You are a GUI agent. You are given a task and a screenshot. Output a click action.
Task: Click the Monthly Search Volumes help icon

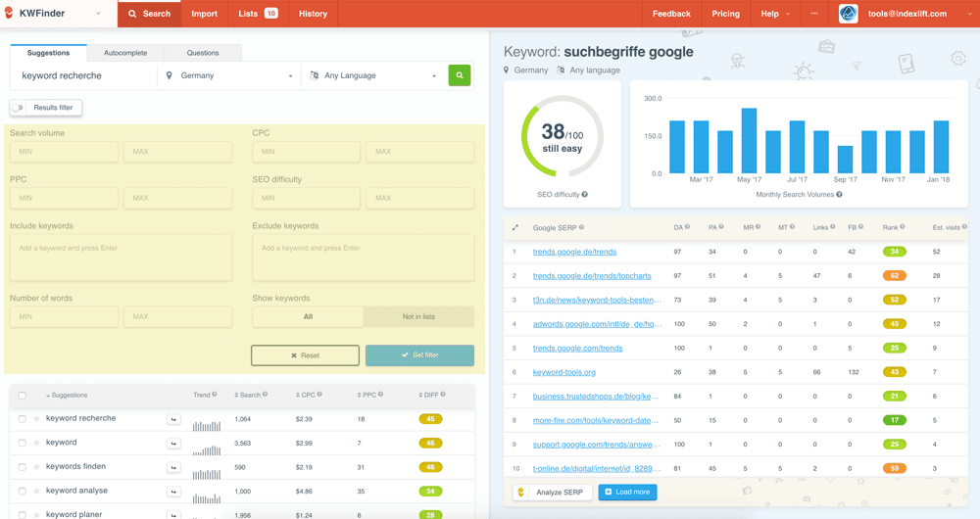[x=840, y=194]
